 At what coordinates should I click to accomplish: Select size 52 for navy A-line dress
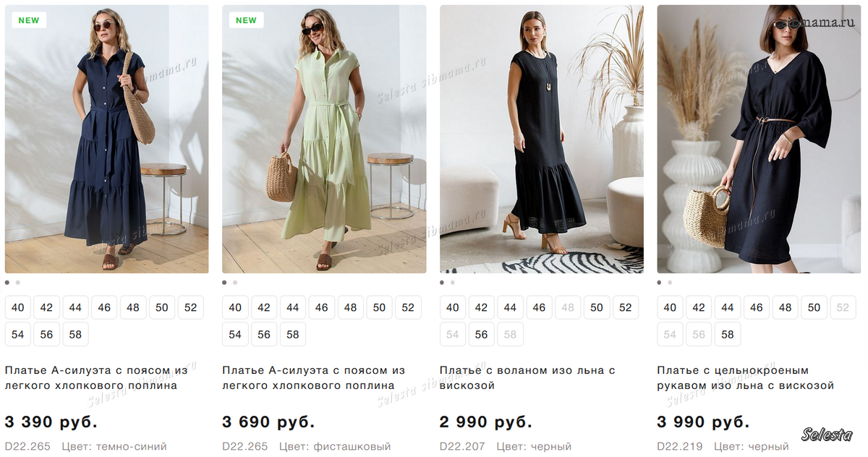190,307
